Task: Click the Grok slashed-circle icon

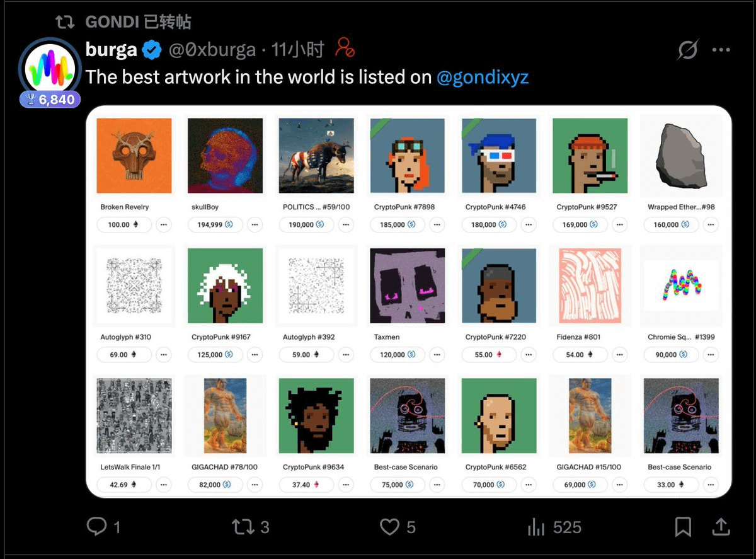Action: (688, 50)
